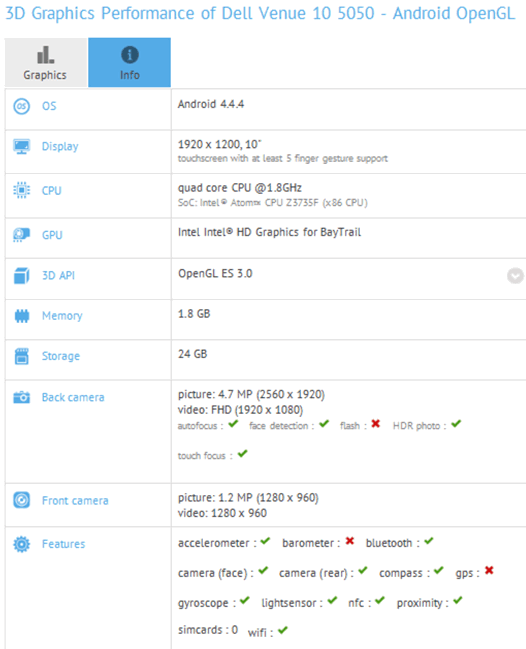The image size is (526, 649).
Task: Click the autofocus green checkmark
Action: pos(233,424)
